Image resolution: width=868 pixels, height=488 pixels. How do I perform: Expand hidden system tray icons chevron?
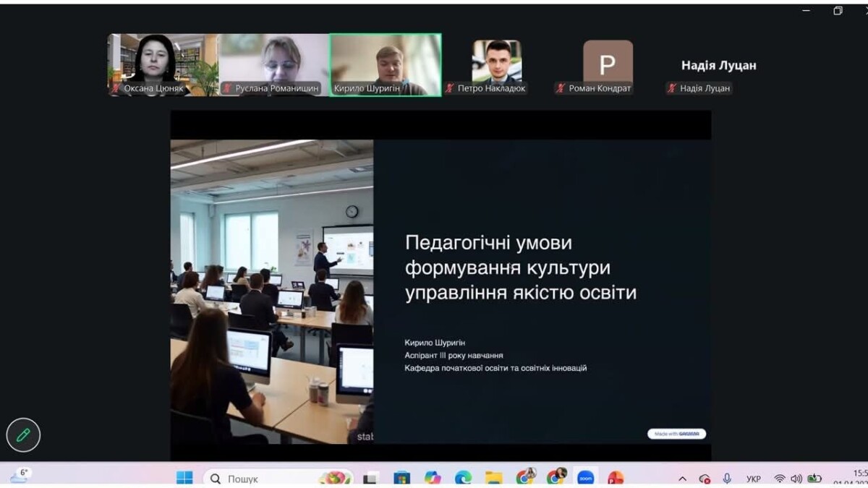(x=682, y=479)
